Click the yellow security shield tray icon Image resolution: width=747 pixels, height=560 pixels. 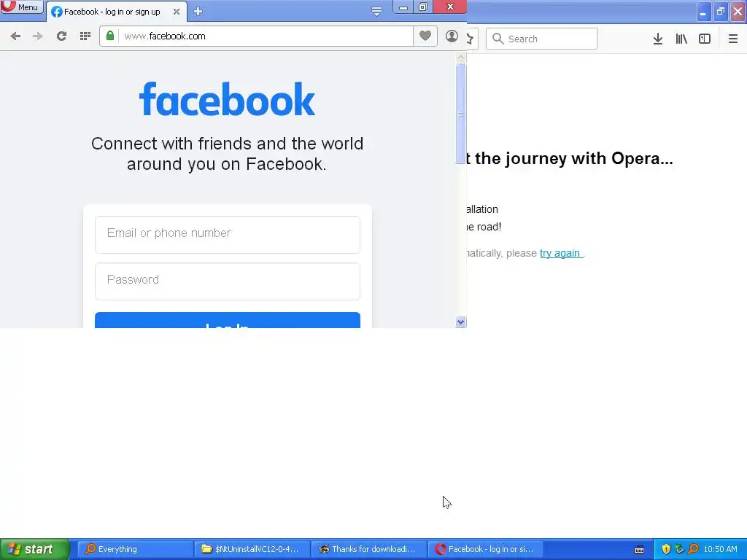(666, 550)
